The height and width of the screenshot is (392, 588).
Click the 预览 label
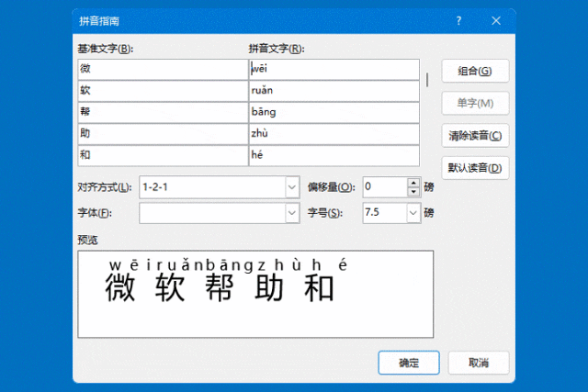click(88, 240)
